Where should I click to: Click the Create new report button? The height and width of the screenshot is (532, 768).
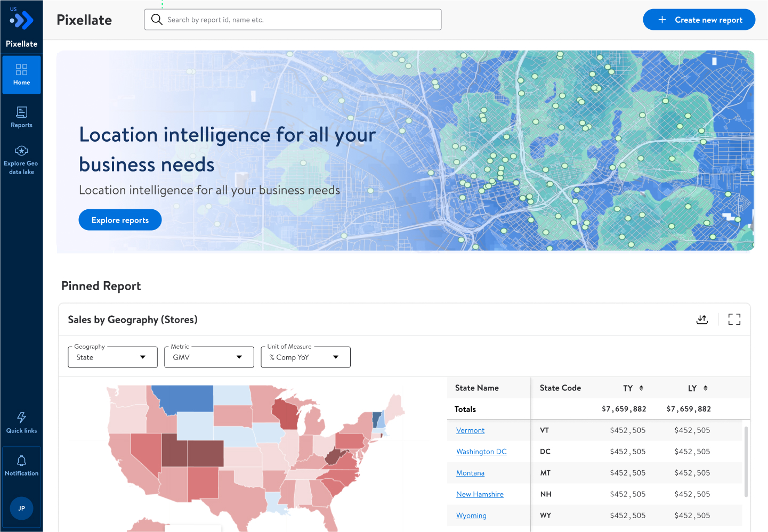(x=699, y=20)
